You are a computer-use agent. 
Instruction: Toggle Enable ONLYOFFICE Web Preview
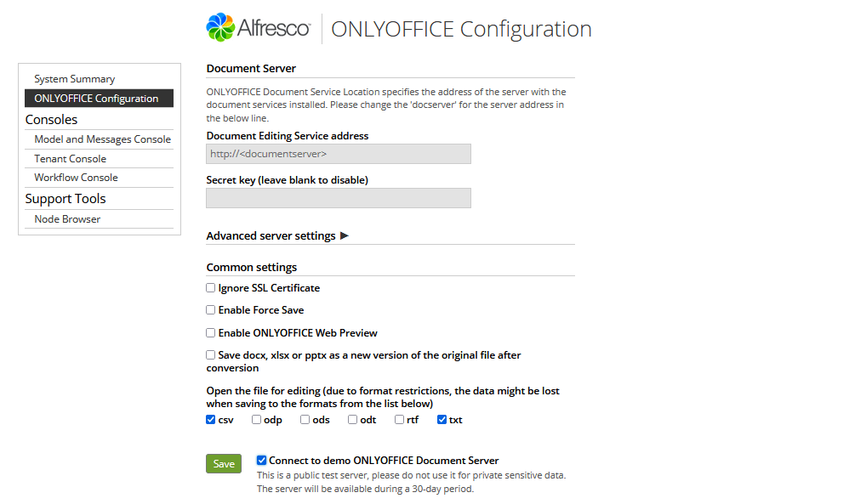coord(211,333)
